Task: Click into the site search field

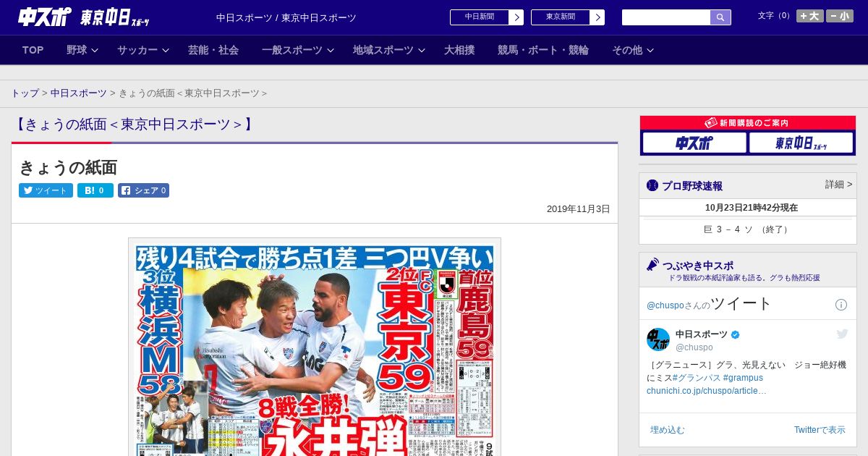Action: (666, 17)
